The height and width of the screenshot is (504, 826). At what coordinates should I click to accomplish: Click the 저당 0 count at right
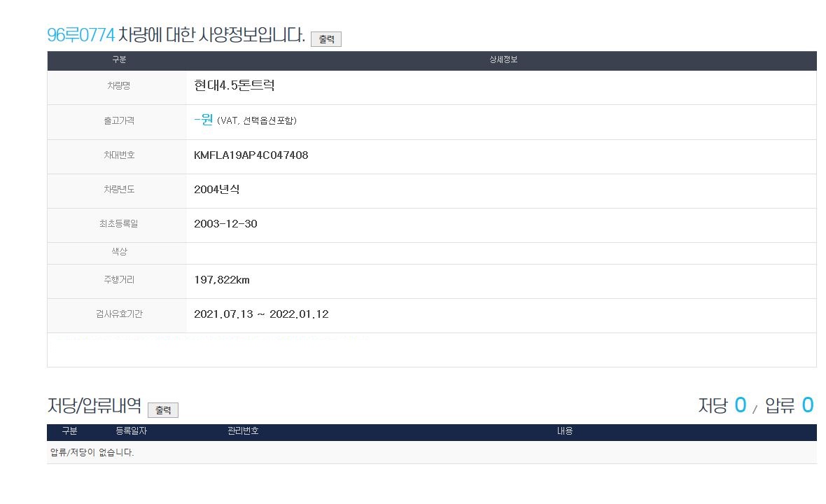click(722, 405)
